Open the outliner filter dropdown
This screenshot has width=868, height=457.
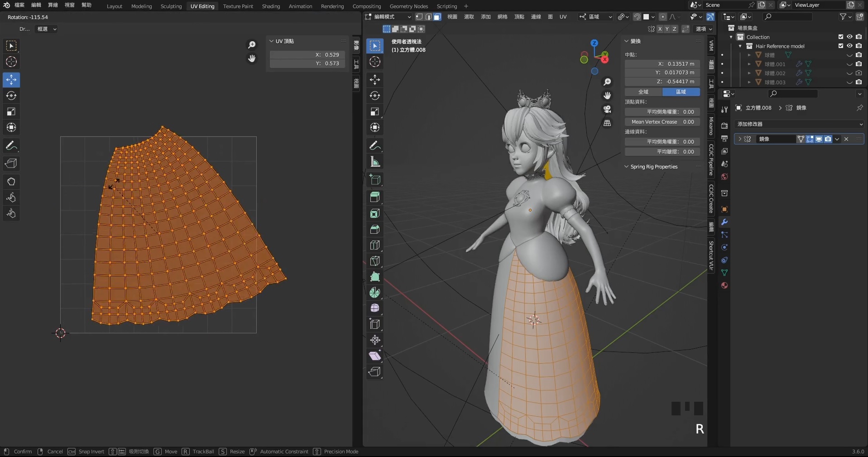point(845,17)
